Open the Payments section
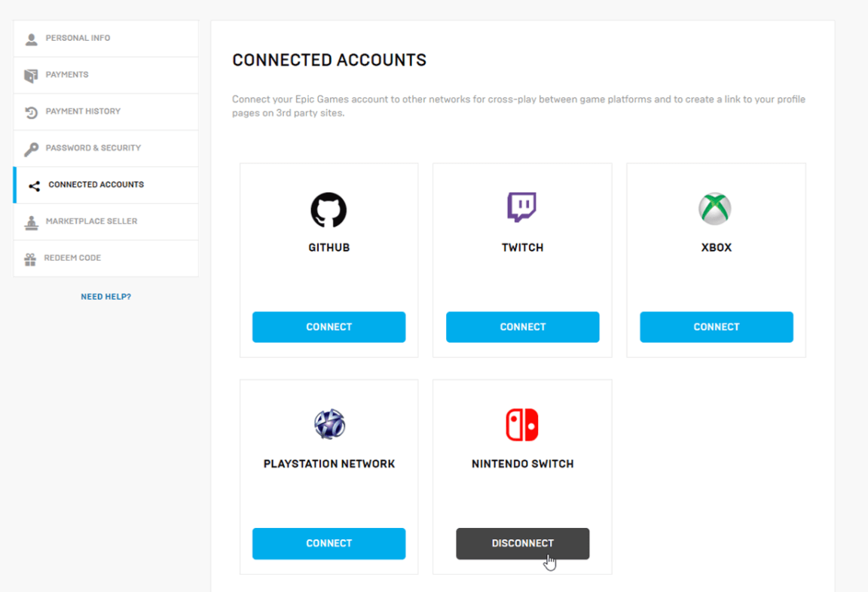Image resolution: width=868 pixels, height=592 pixels. tap(105, 75)
